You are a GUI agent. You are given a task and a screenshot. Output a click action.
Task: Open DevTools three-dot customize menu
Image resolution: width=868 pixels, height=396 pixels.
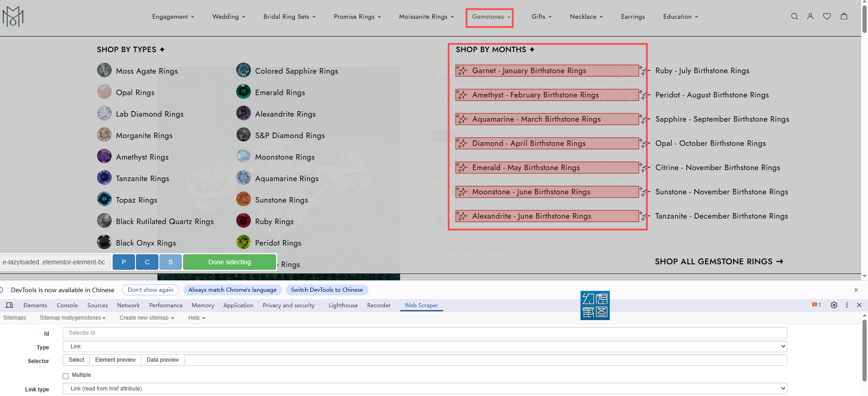847,305
